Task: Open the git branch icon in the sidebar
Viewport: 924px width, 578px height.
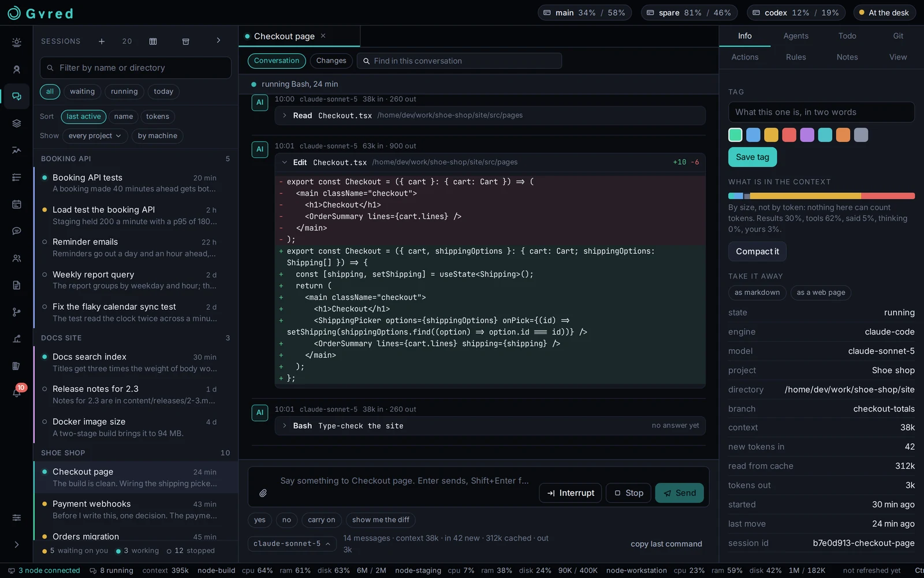Action: pyautogui.click(x=17, y=312)
